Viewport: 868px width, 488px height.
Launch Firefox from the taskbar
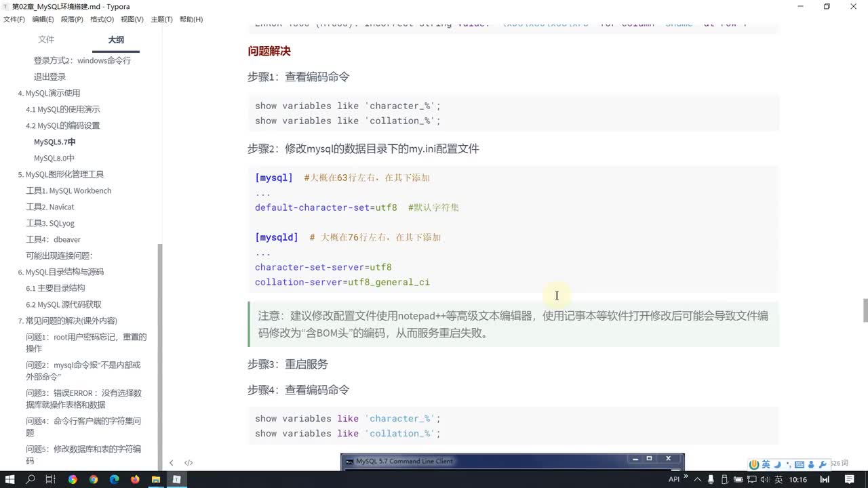tap(135, 479)
